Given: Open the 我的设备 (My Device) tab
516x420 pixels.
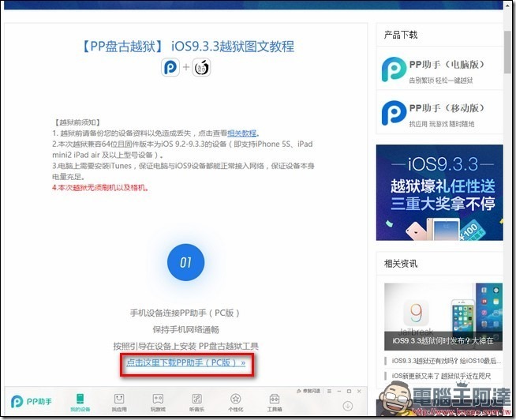Looking at the screenshot, I should [80, 403].
